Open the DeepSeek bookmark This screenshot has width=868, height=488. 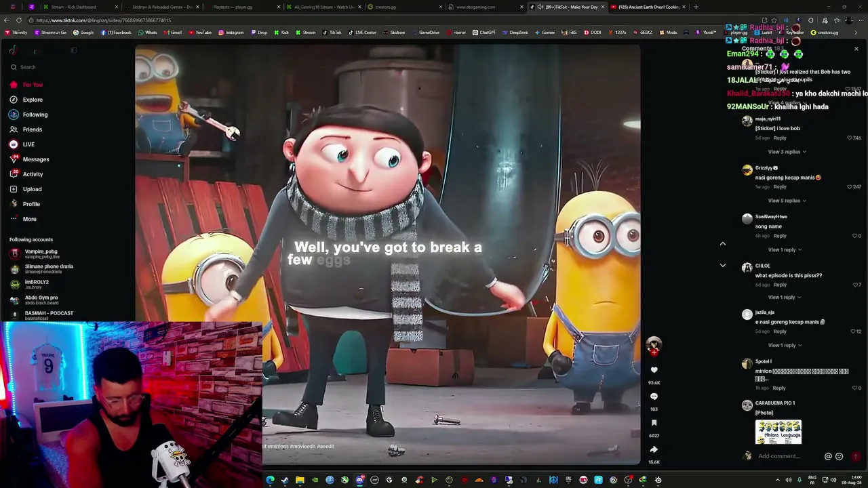(515, 33)
